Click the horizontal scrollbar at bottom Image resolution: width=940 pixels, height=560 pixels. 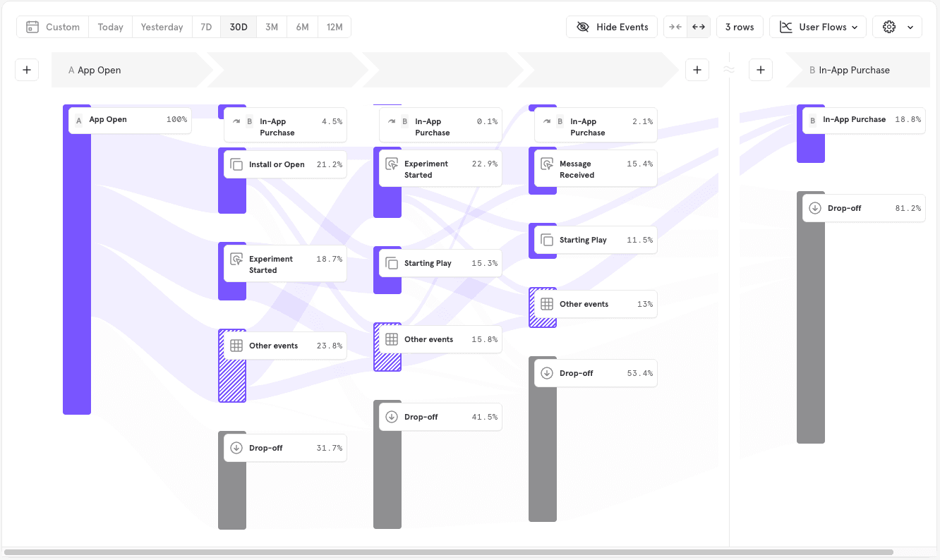pyautogui.click(x=448, y=552)
